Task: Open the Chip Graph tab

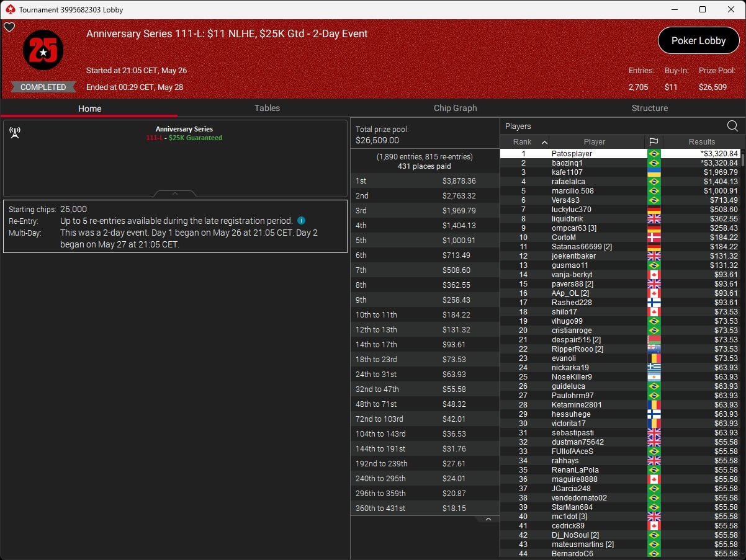Action: click(455, 108)
